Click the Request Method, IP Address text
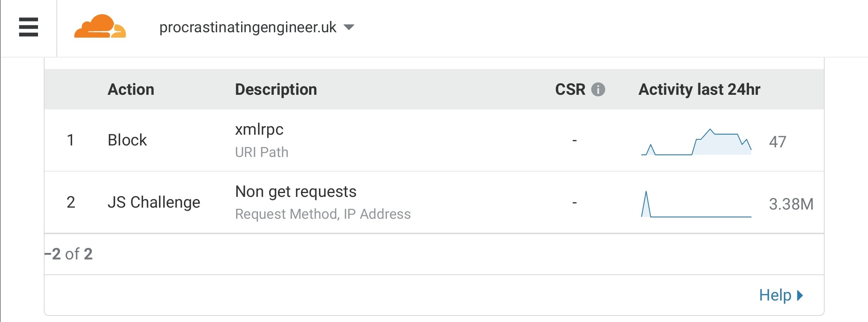Viewport: 868px width, 322px height. [322, 214]
